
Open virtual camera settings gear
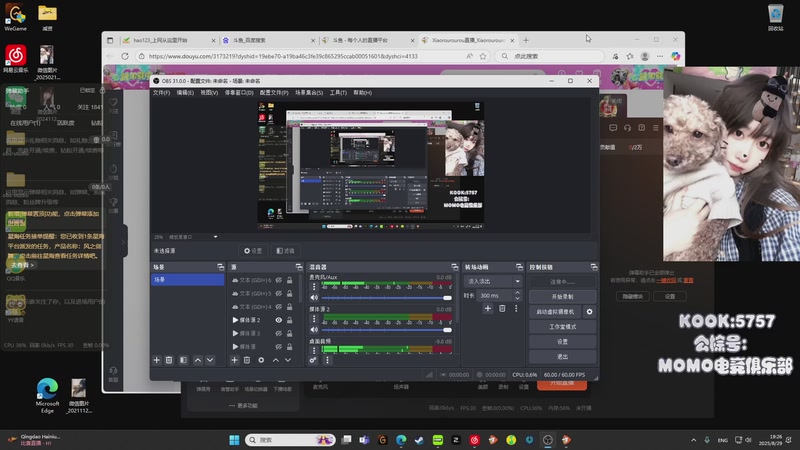pos(589,312)
